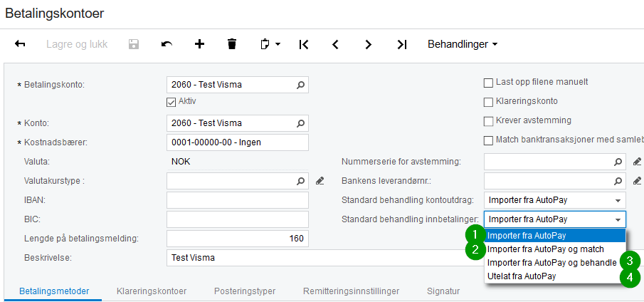644x302 pixels.
Task: Open the Remitteringsinnstillinger tab
Action: [351, 291]
